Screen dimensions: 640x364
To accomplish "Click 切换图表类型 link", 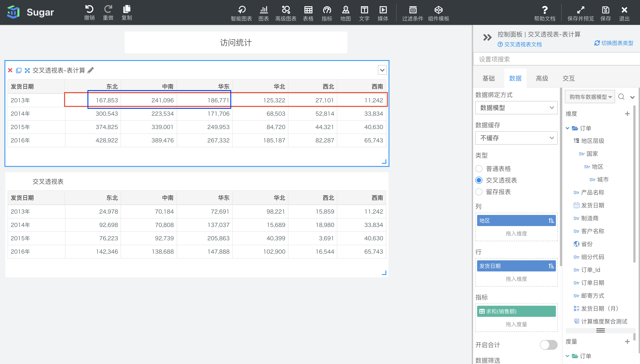I will [x=614, y=43].
